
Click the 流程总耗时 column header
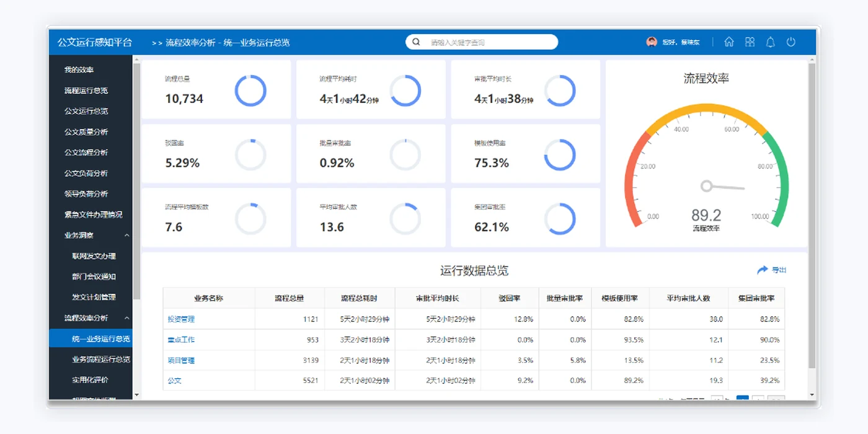tap(359, 298)
